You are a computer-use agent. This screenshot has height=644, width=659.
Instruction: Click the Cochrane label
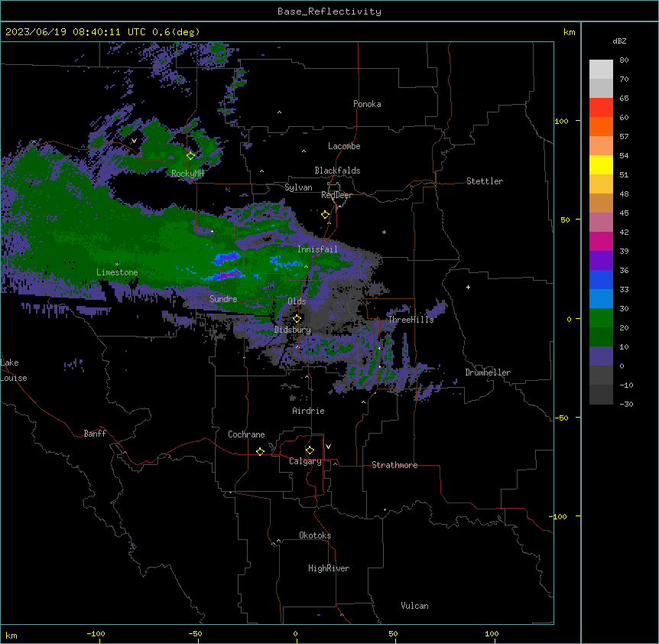click(246, 434)
